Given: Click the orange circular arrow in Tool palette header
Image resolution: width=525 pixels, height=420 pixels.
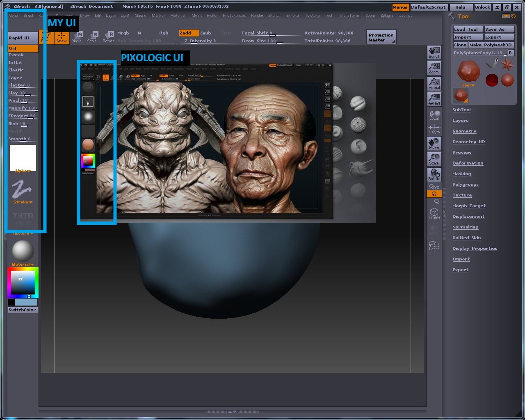Looking at the screenshot, I should (514, 16).
